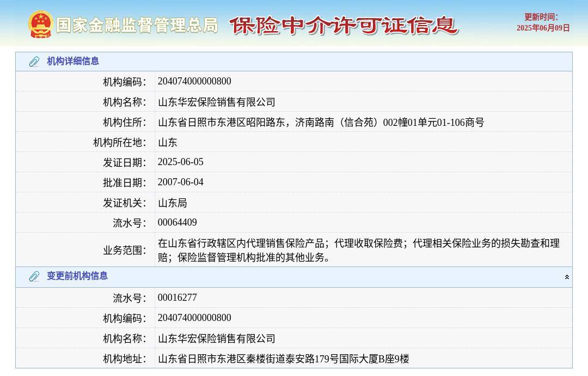This screenshot has height=376, width=588.
Task: Select the 变更前机构信息 section title
Action: tap(77, 276)
